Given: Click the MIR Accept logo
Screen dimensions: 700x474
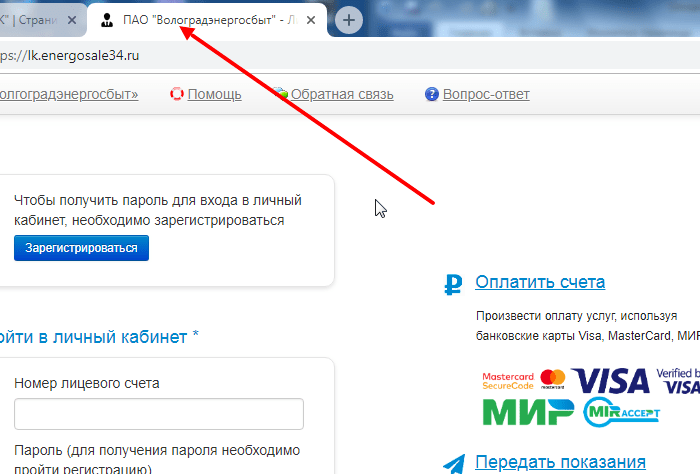Looking at the screenshot, I should click(621, 412).
